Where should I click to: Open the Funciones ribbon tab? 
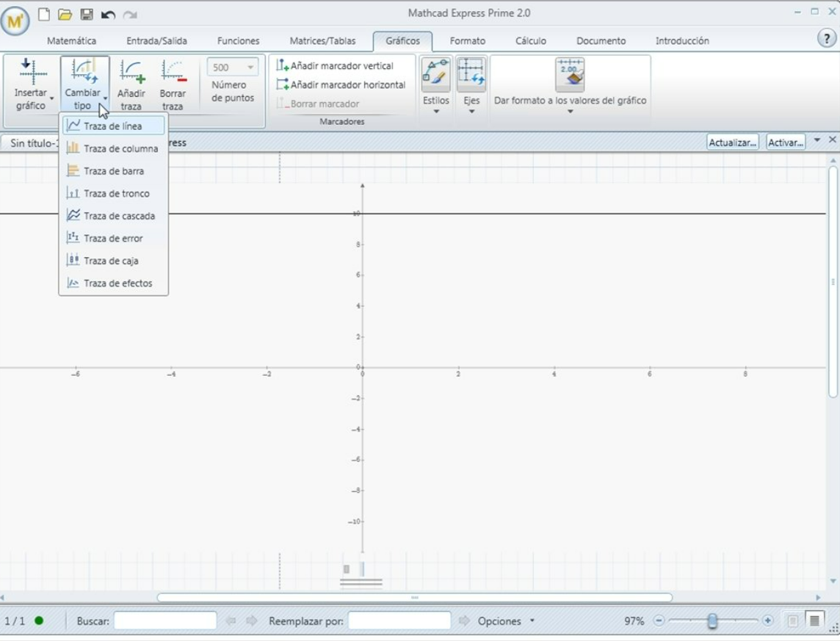coord(239,40)
